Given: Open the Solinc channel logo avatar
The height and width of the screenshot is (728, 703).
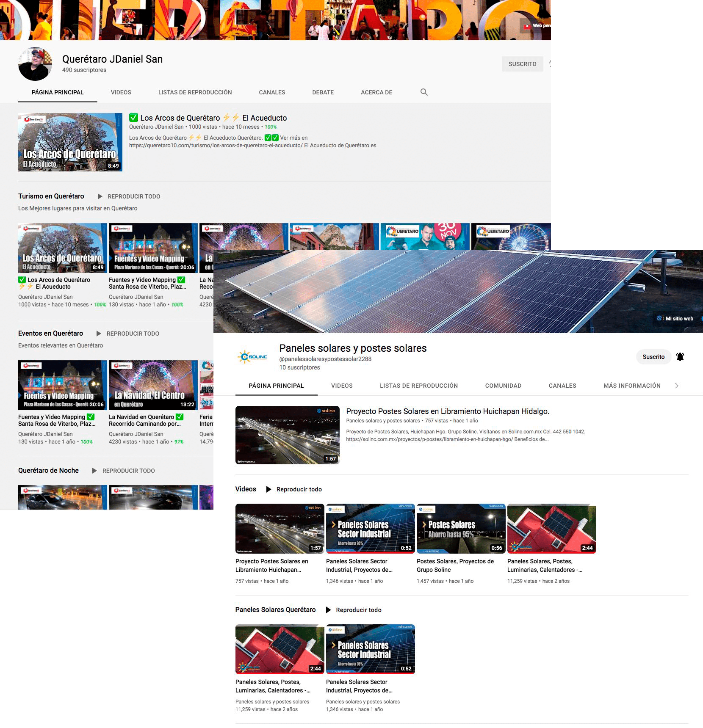Looking at the screenshot, I should (x=253, y=357).
